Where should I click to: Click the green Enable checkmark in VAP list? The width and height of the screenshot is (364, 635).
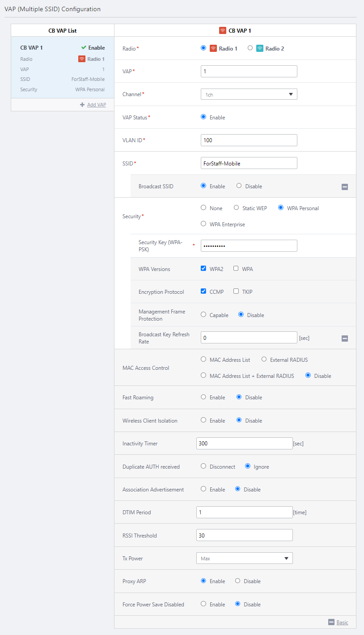[x=84, y=47]
